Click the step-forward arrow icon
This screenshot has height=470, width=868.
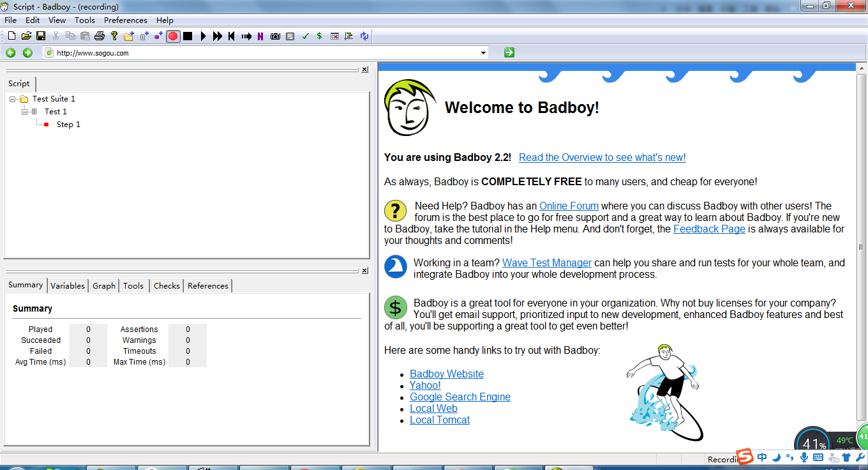(246, 36)
